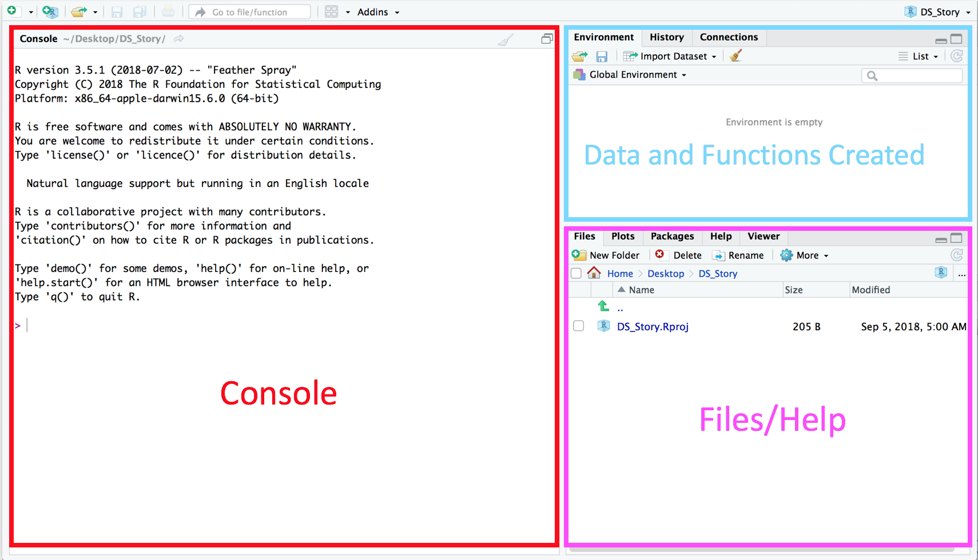Refresh the Environment pane
The width and height of the screenshot is (978, 560).
pyautogui.click(x=956, y=56)
